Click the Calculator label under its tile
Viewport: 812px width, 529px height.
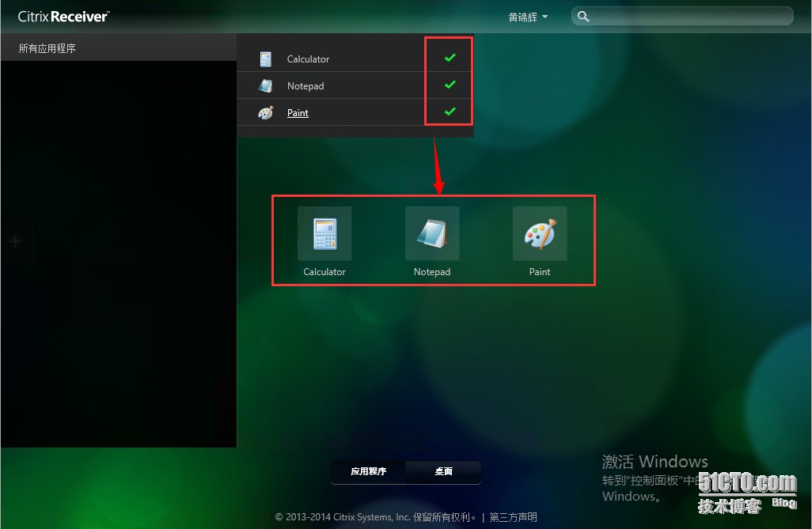coord(324,272)
